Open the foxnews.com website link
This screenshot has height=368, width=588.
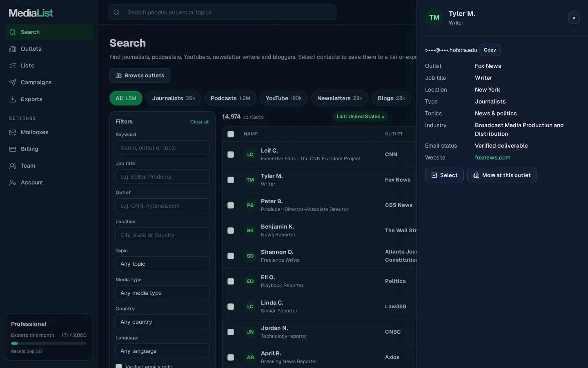[492, 157]
